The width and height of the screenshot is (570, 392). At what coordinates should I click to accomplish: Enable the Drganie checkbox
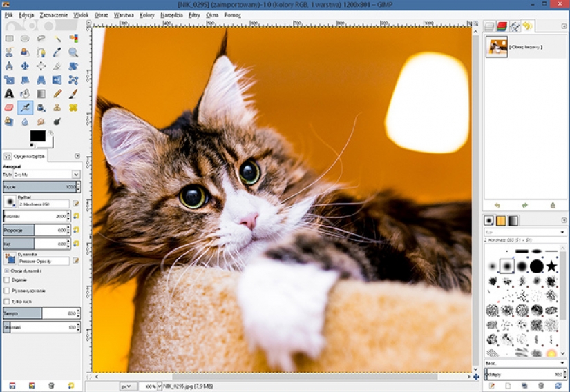7,280
